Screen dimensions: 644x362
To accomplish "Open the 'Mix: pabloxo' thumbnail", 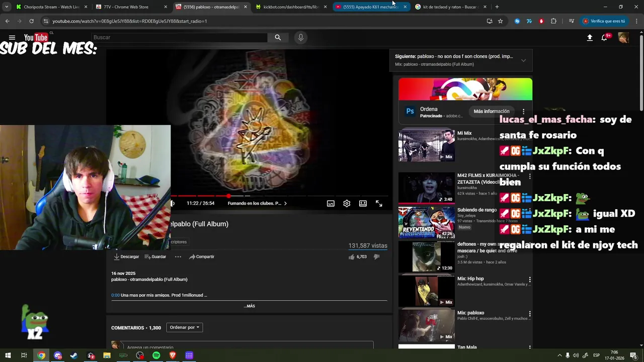I will (x=427, y=325).
